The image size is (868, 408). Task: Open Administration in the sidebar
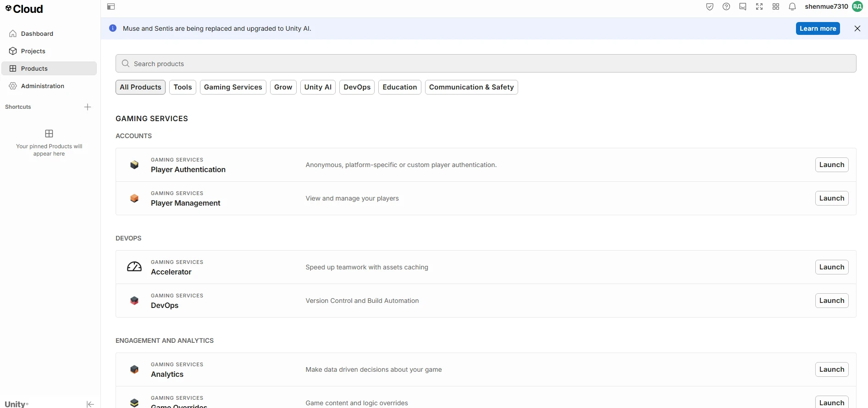[49, 86]
